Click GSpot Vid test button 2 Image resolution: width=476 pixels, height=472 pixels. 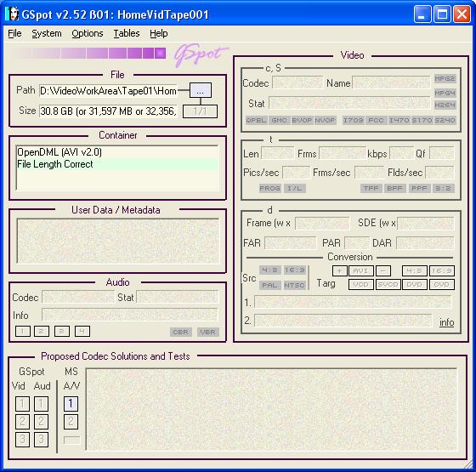(x=22, y=422)
